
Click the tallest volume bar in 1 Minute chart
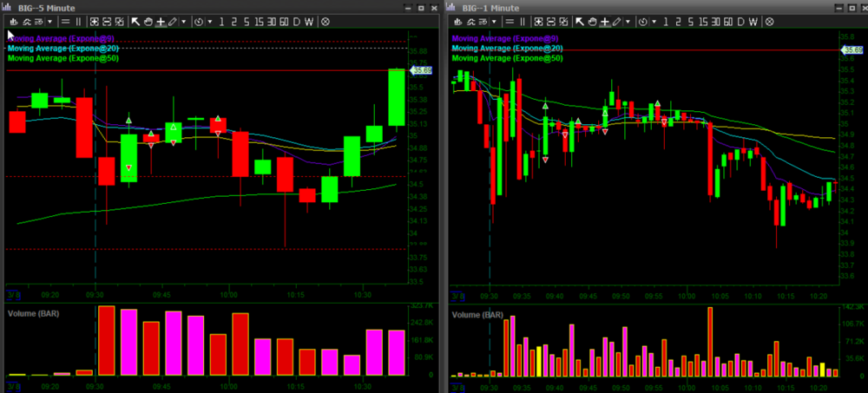click(x=710, y=342)
